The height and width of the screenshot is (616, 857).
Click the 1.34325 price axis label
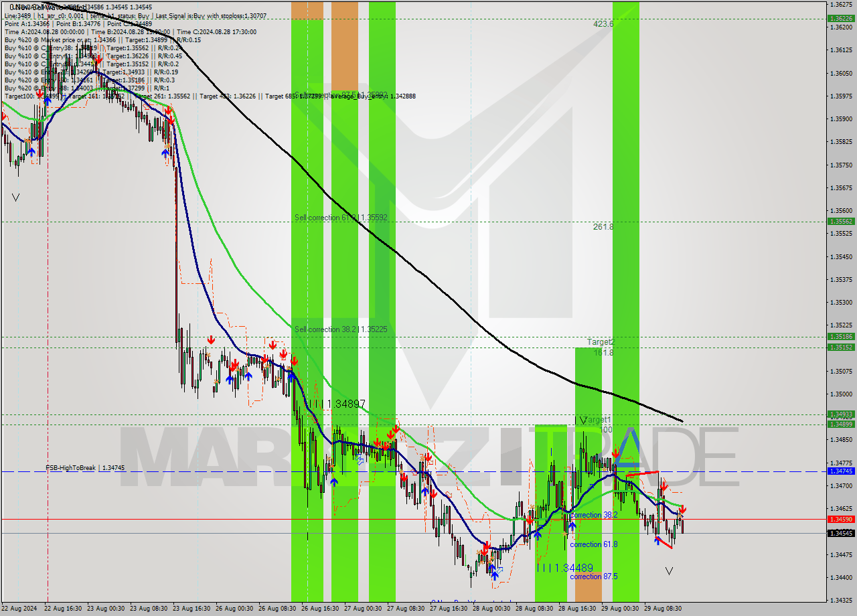840,600
